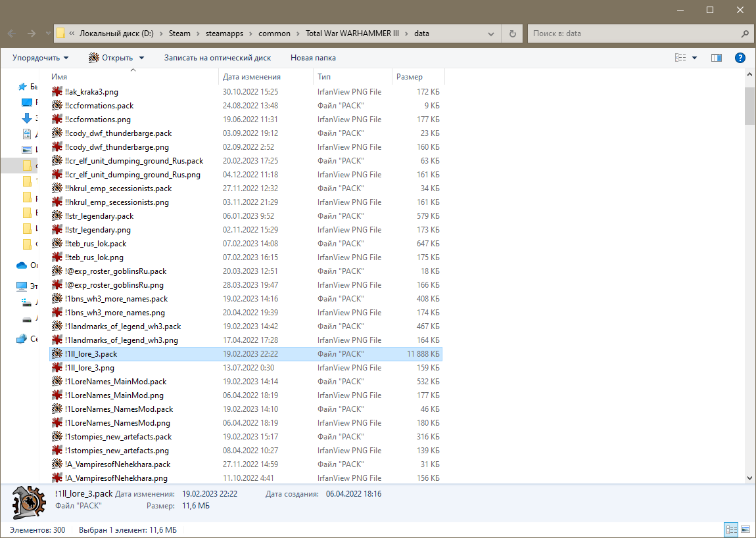
Task: Click the vertical scrollbar down arrow
Action: click(x=749, y=478)
